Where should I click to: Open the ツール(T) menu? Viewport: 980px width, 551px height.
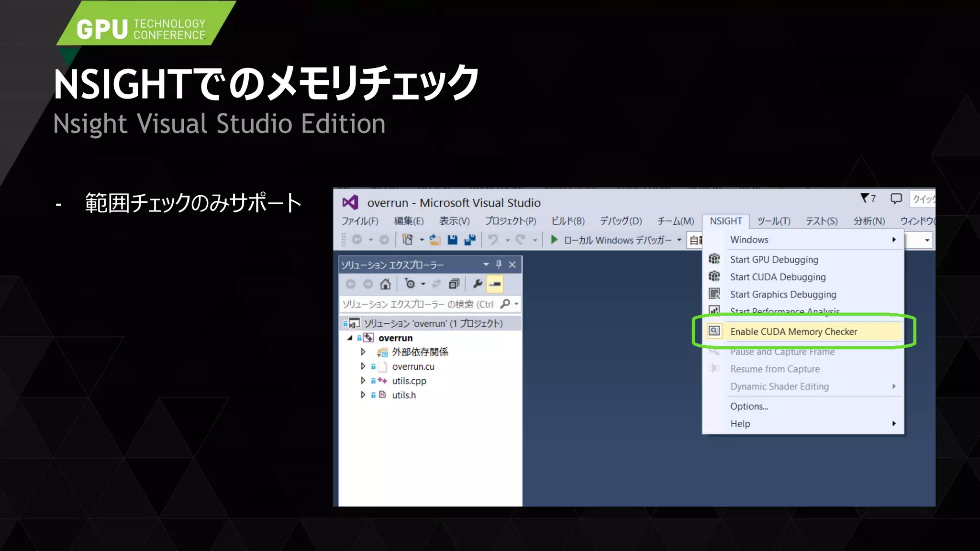click(774, 221)
